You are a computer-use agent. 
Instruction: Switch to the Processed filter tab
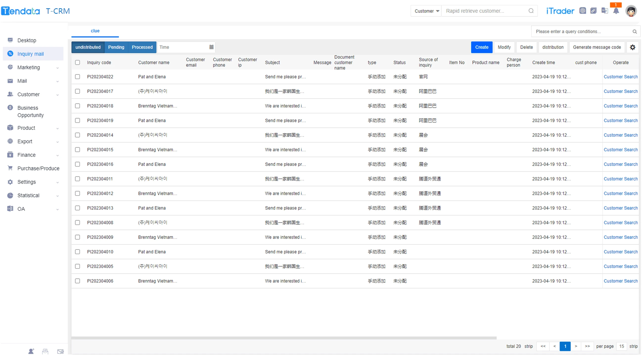click(x=142, y=47)
